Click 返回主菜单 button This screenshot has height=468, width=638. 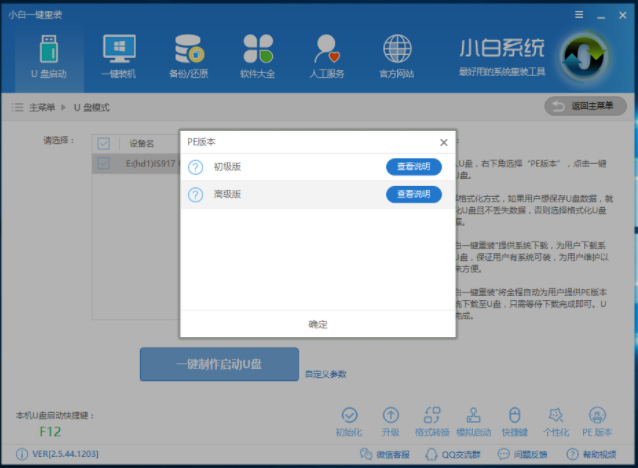[x=586, y=106]
